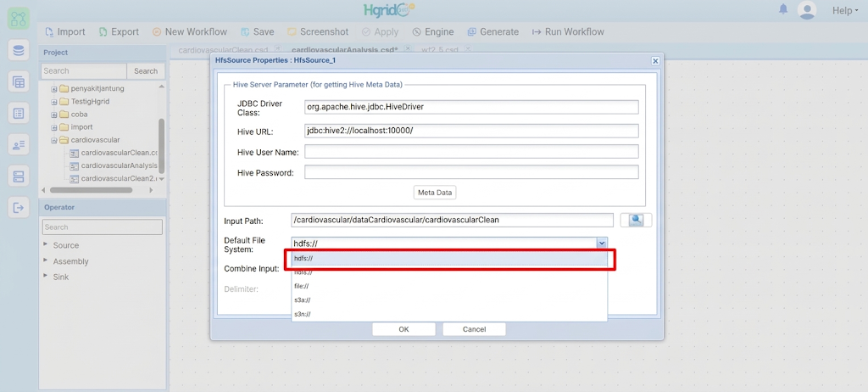Open the workflow designer sidebar icon

(19, 19)
